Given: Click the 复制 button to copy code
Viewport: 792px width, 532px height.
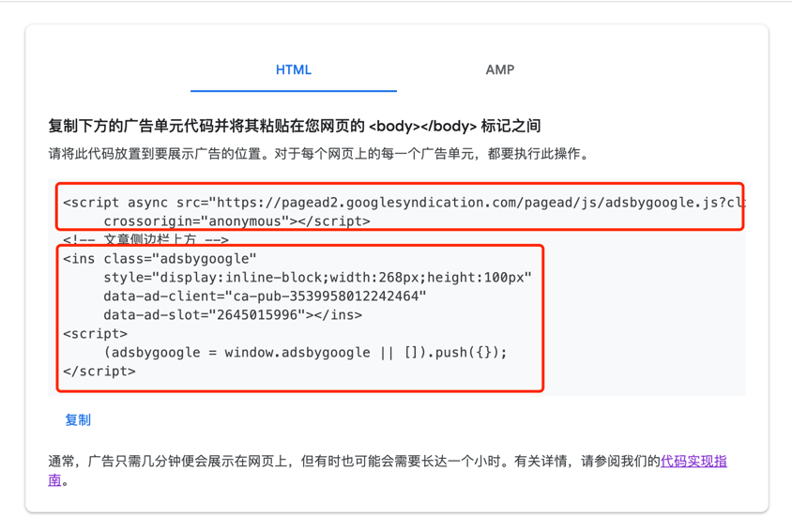Looking at the screenshot, I should [x=78, y=420].
